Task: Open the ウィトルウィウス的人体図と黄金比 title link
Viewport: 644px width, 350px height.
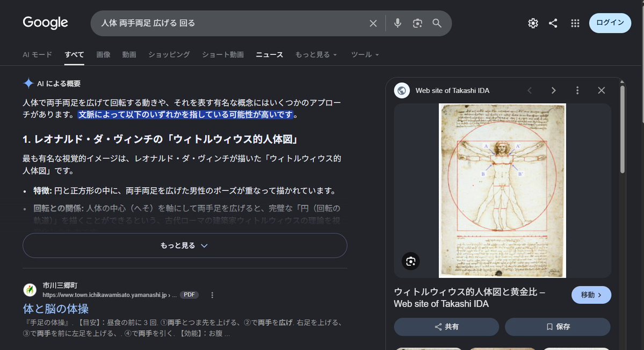Action: coord(469,298)
